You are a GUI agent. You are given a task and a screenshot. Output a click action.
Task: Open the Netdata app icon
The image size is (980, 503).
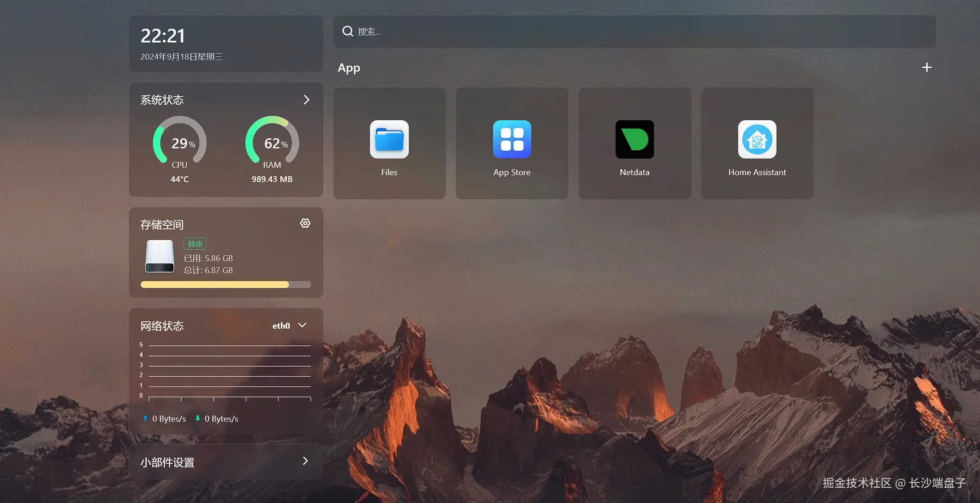634,140
